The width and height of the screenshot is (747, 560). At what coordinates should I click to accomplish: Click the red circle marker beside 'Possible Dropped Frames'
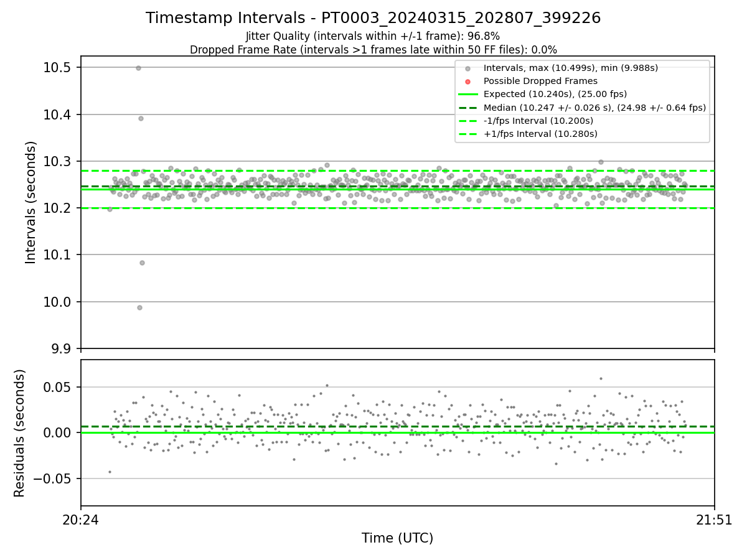pos(467,82)
